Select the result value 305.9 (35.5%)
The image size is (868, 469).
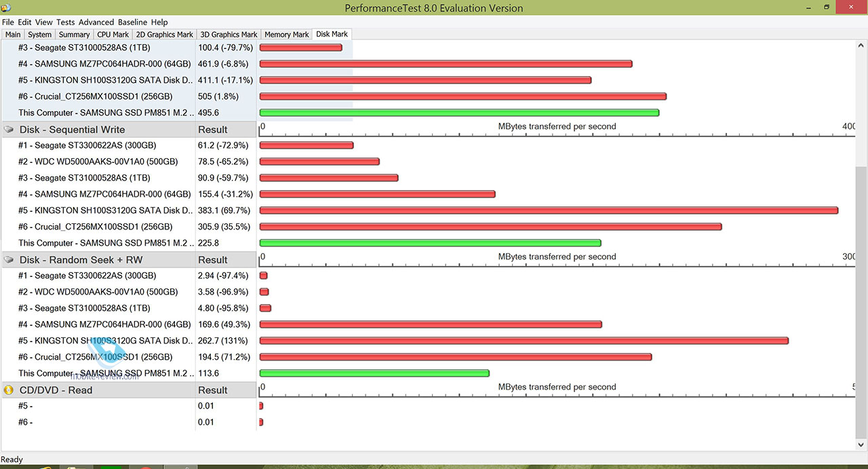click(224, 227)
